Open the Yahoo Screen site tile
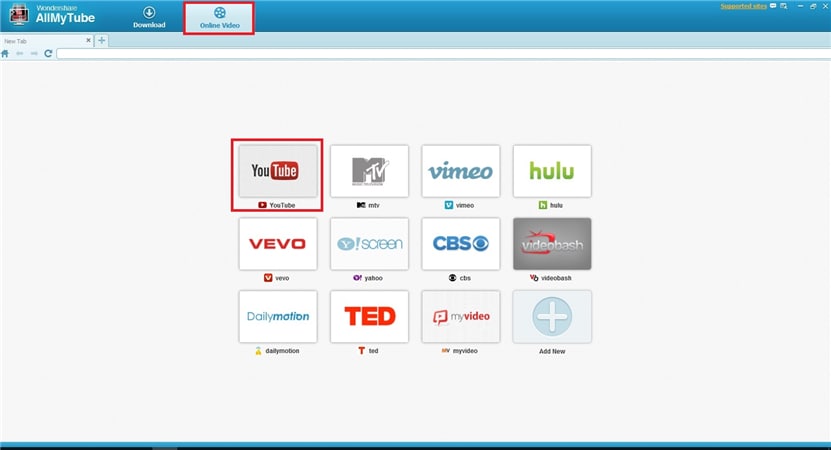 click(x=369, y=243)
